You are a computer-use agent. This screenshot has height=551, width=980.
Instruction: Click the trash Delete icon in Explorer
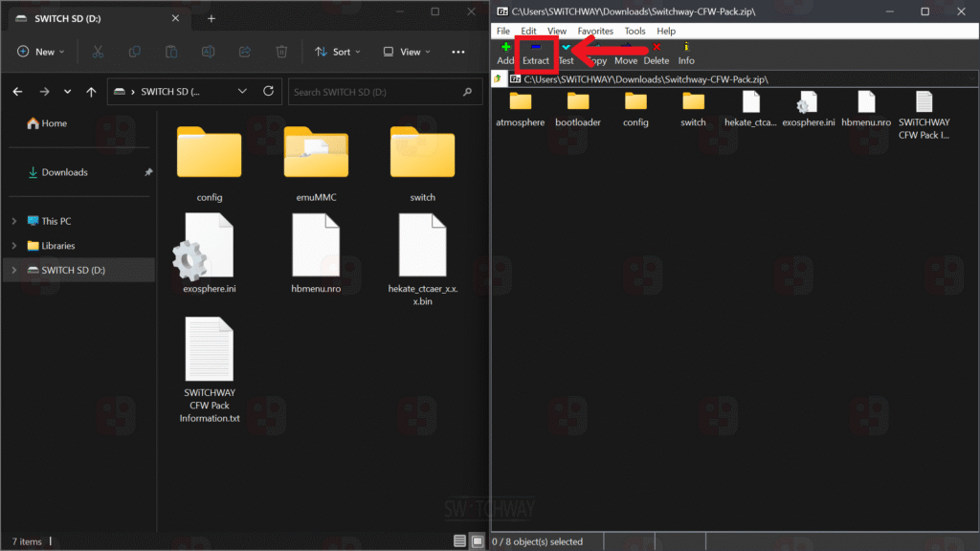pos(282,52)
